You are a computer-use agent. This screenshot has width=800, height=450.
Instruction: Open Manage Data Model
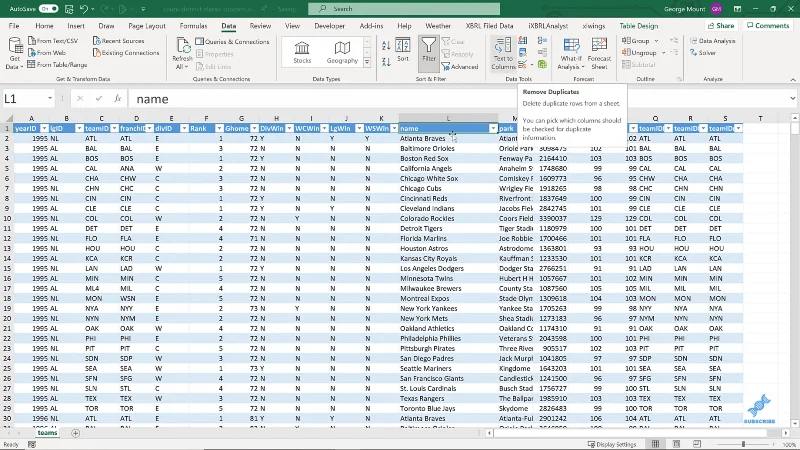pyautogui.click(x=542, y=65)
